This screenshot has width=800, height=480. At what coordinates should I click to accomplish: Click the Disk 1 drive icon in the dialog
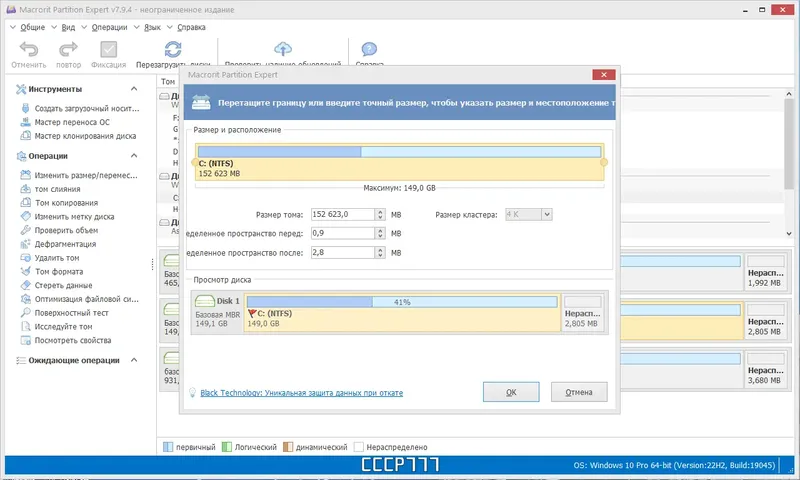(205, 301)
